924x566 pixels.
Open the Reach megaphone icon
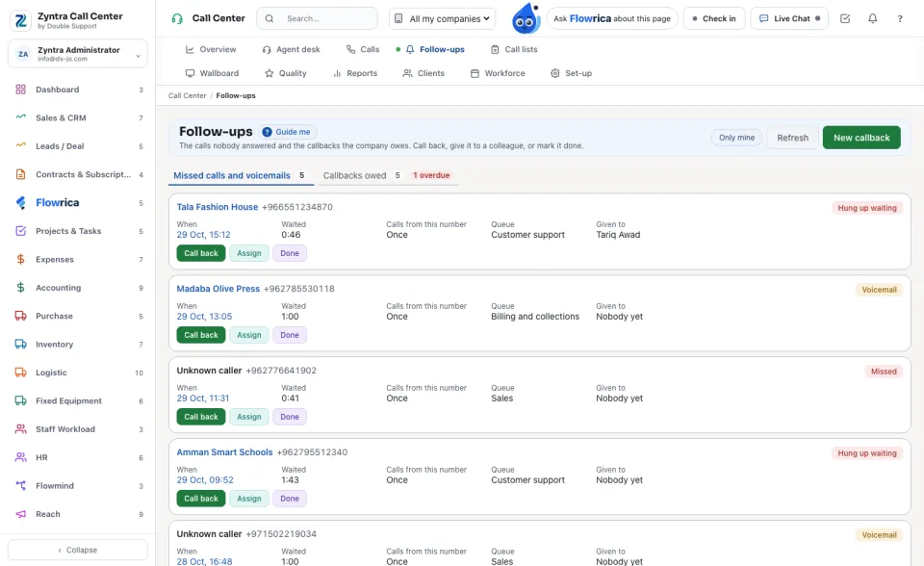pos(20,514)
